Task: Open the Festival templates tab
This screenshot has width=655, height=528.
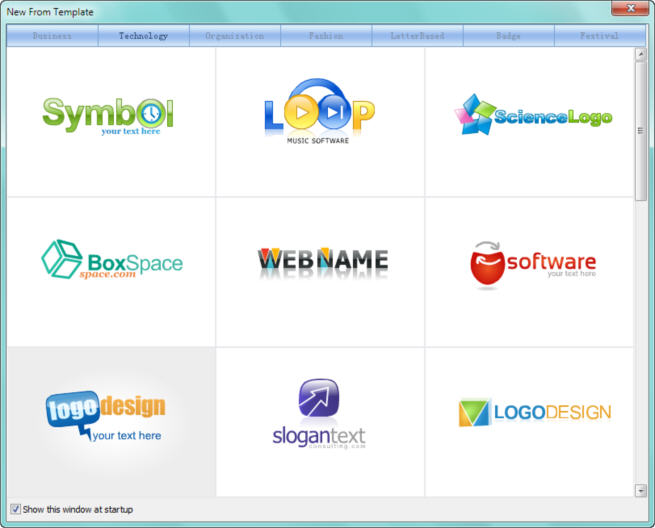Action: (x=600, y=36)
